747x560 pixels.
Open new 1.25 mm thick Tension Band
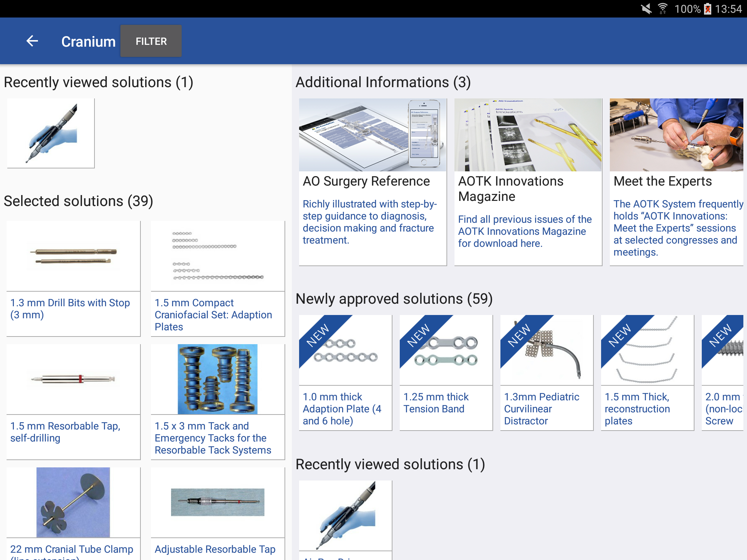click(446, 373)
